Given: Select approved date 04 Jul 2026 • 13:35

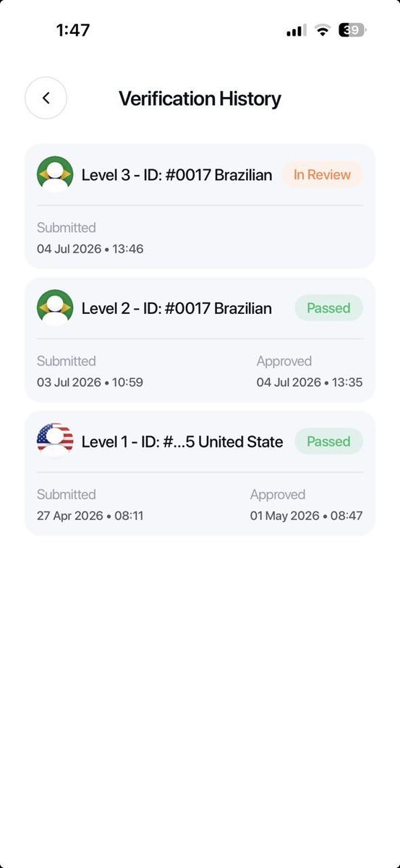Looking at the screenshot, I should point(310,382).
